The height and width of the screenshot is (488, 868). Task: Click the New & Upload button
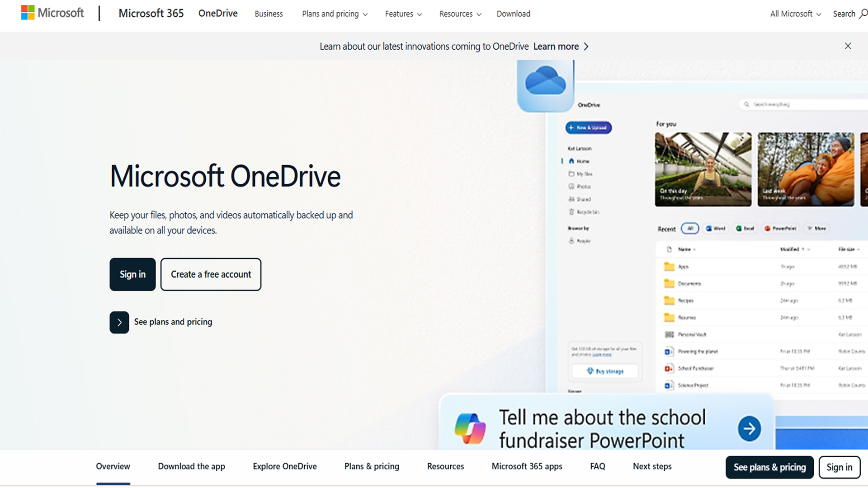click(x=588, y=127)
